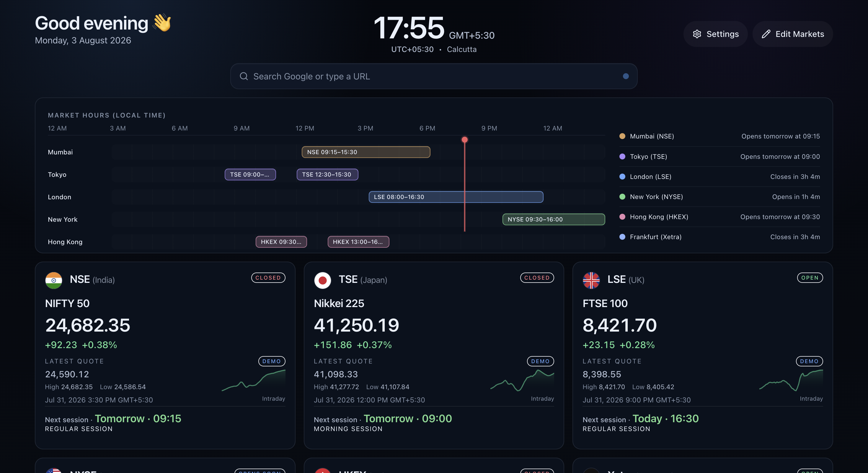The height and width of the screenshot is (473, 868).
Task: Select the LSE 08:00–16:30 timeline bar
Action: (456, 197)
